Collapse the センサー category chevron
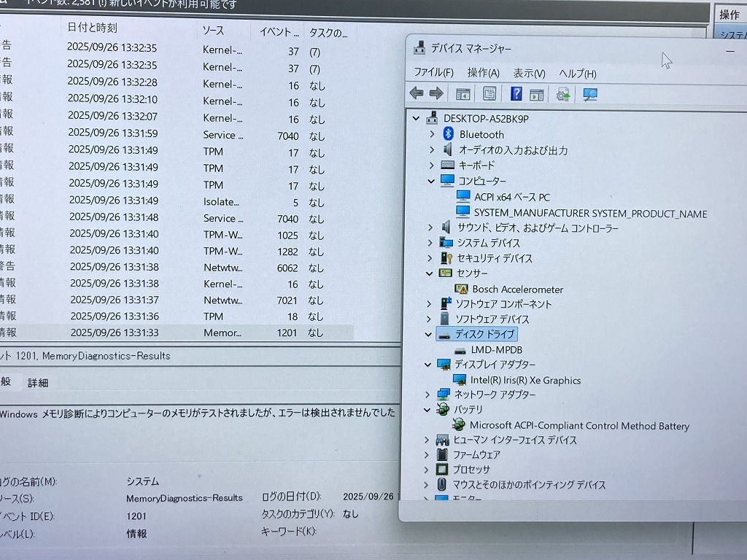 point(429,273)
